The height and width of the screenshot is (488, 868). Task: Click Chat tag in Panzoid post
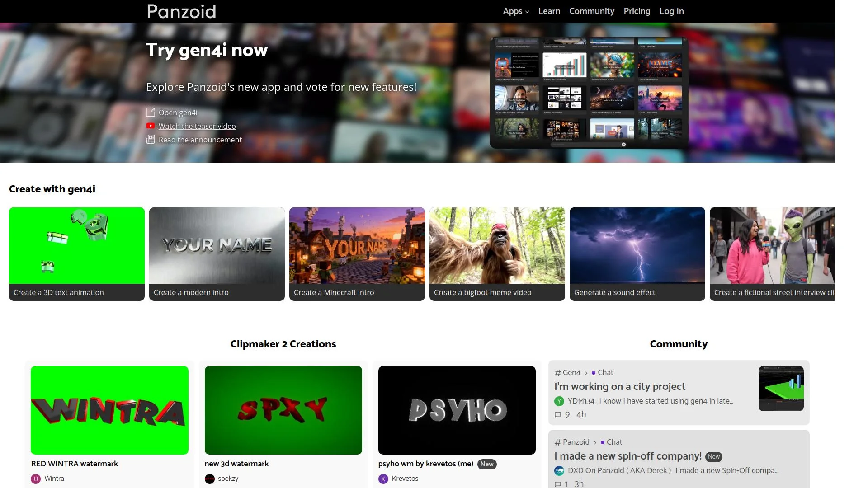point(611,442)
